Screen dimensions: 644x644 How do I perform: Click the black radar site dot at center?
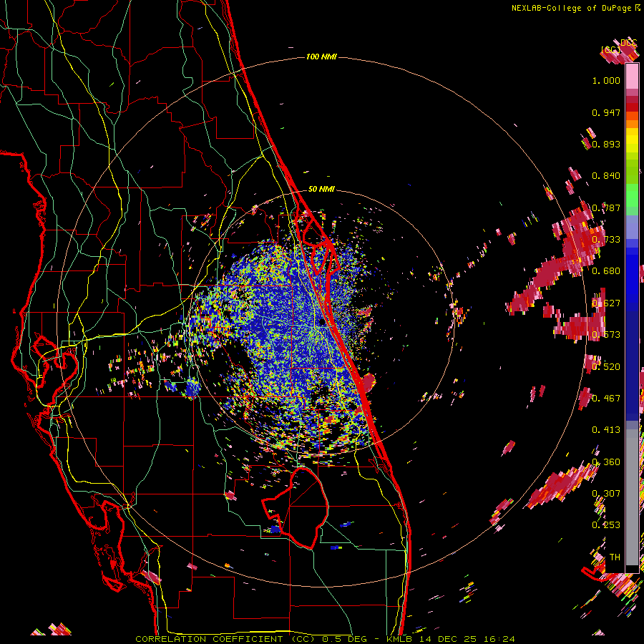pyautogui.click(x=322, y=322)
